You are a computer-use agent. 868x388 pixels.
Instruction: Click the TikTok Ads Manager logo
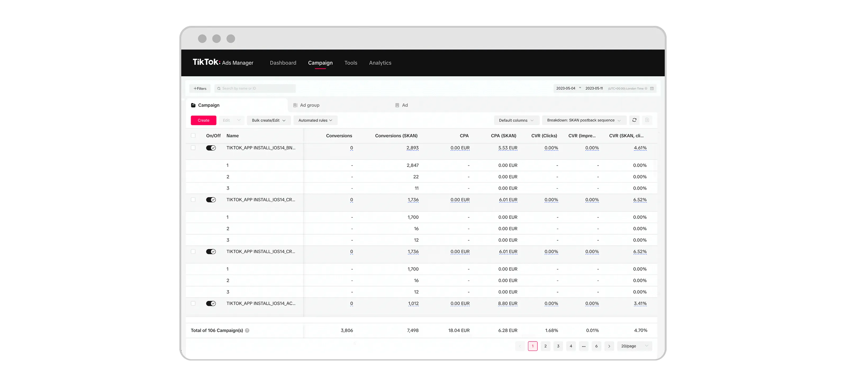(x=223, y=63)
